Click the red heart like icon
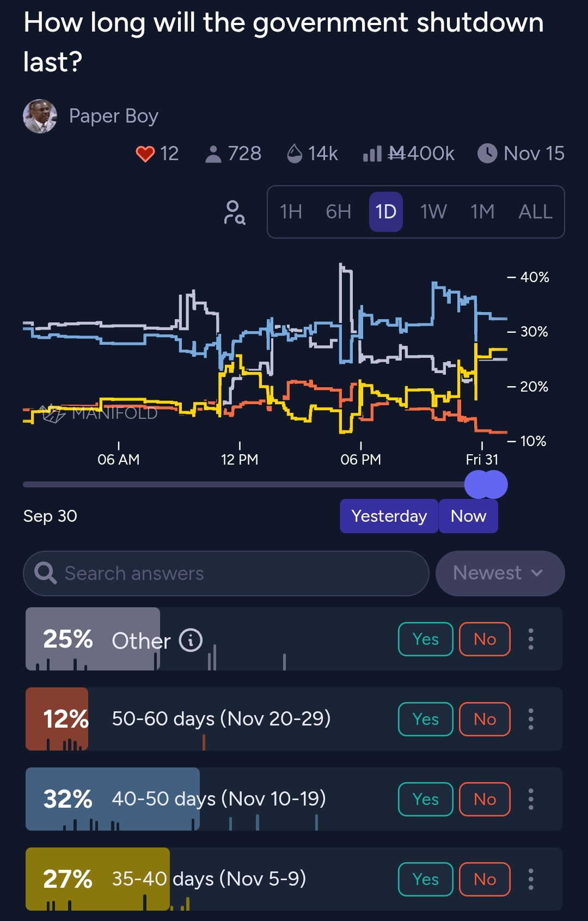The width and height of the screenshot is (588, 921). 145,154
